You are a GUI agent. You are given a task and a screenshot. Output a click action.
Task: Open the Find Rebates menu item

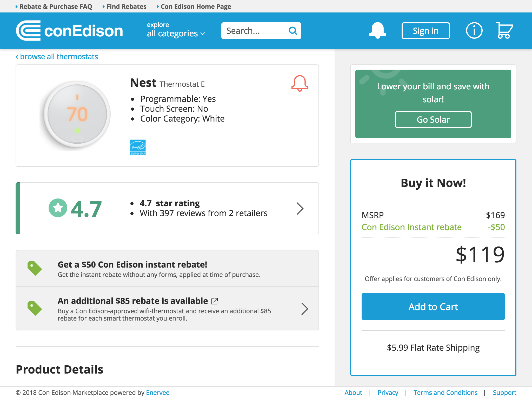coord(126,6)
